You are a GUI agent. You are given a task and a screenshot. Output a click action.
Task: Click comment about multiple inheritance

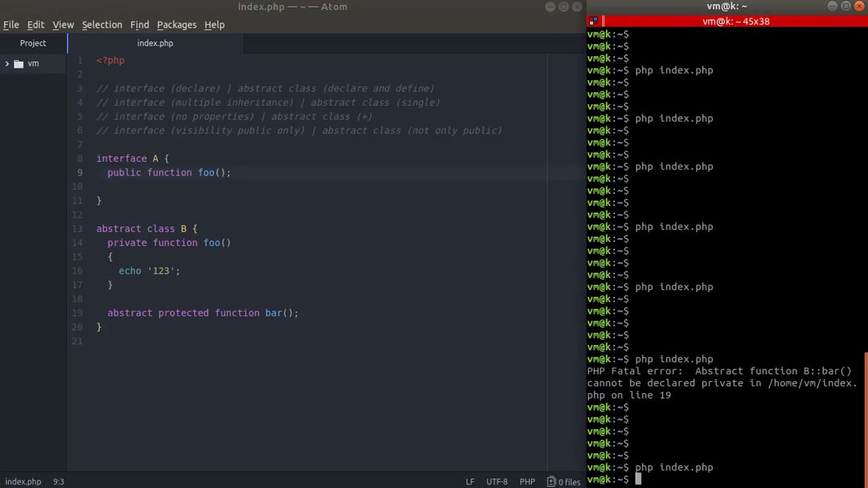(x=269, y=102)
